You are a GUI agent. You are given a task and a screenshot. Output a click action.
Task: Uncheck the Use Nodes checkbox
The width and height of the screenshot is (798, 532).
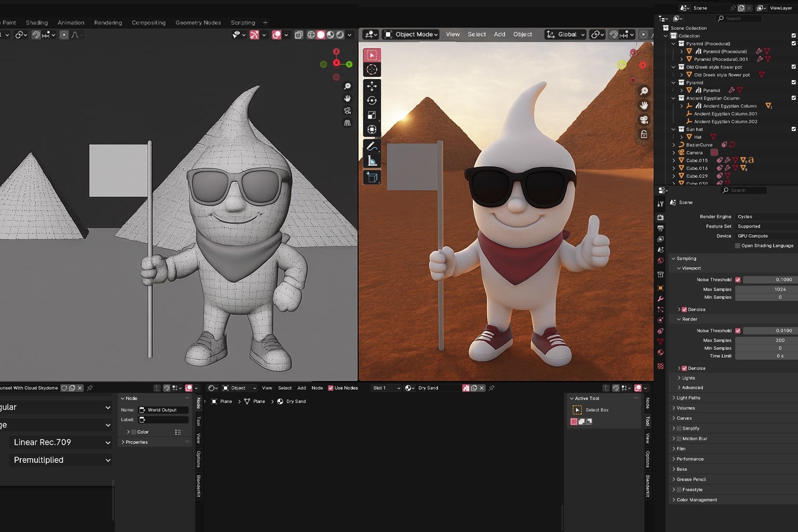click(330, 388)
